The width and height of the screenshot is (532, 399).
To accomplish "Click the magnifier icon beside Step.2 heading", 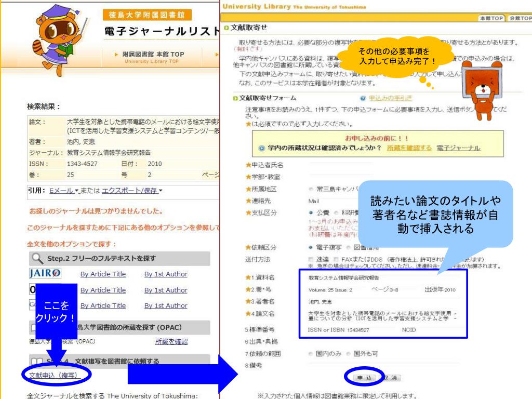I will coord(37,258).
